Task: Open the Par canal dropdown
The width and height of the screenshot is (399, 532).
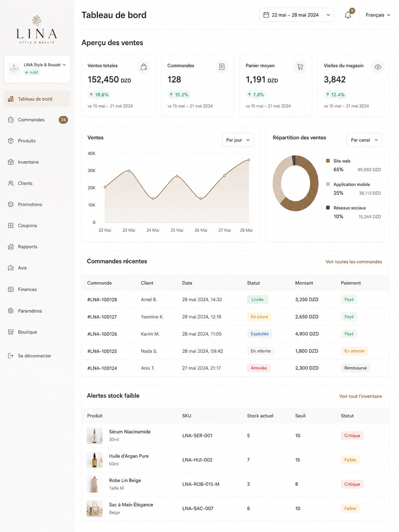Action: point(364,140)
